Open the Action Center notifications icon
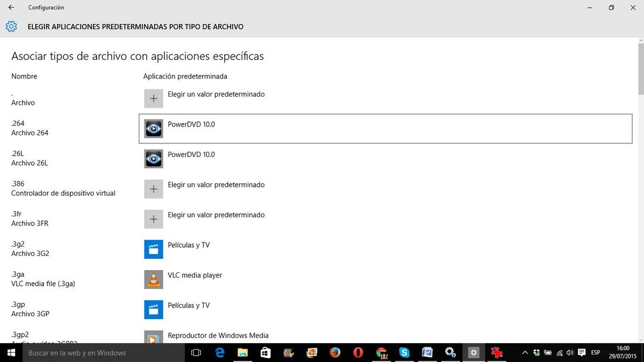This screenshot has height=362, width=644. [581, 353]
